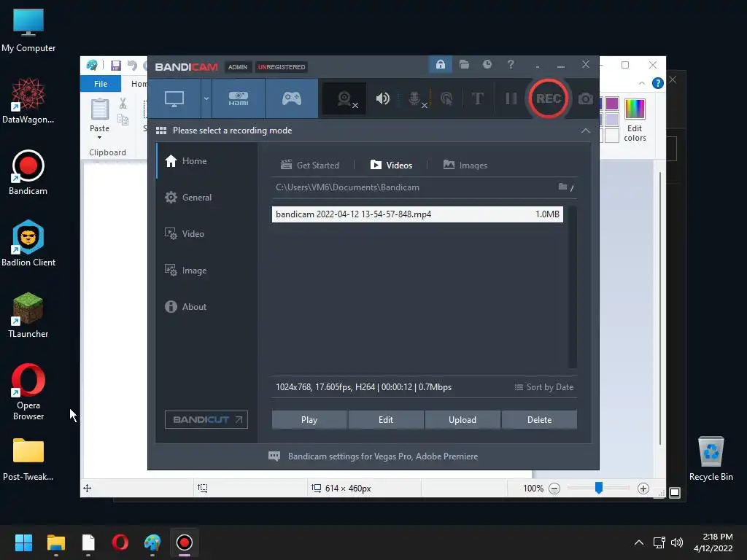Viewport: 747px width, 560px height.
Task: Start recording with the REC button
Action: [x=549, y=98]
